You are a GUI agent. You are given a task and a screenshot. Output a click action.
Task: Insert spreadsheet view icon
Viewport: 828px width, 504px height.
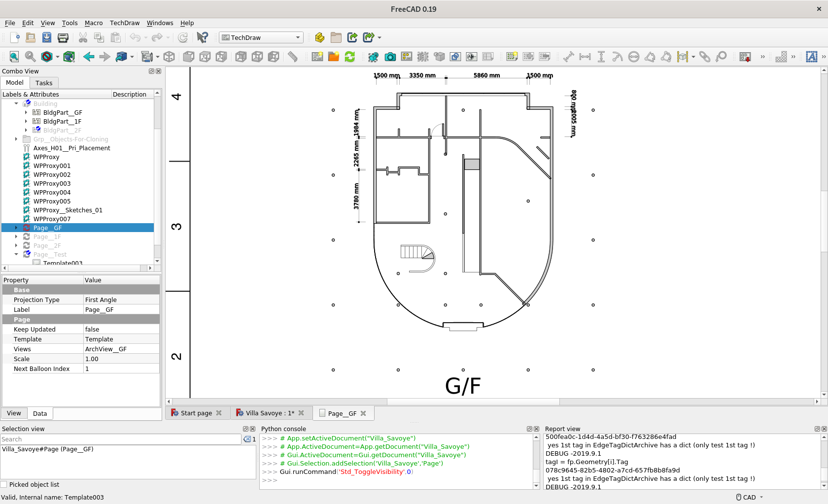[488, 57]
